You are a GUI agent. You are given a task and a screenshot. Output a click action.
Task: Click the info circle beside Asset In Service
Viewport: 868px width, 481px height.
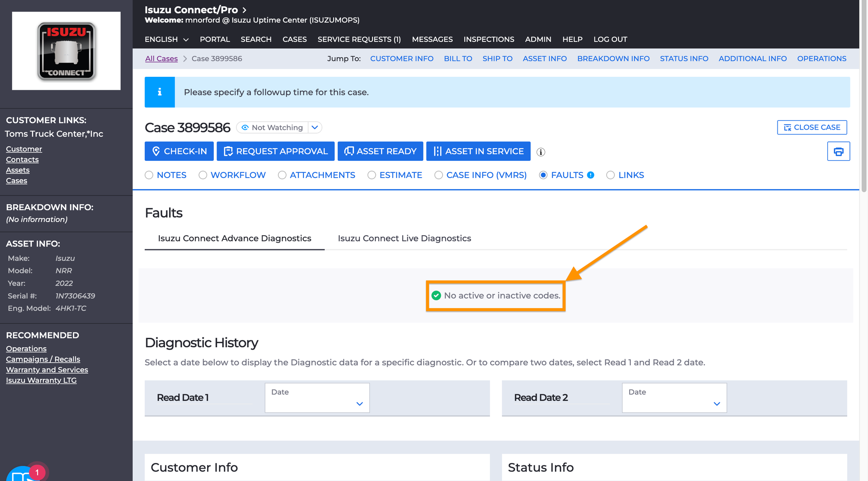click(541, 152)
